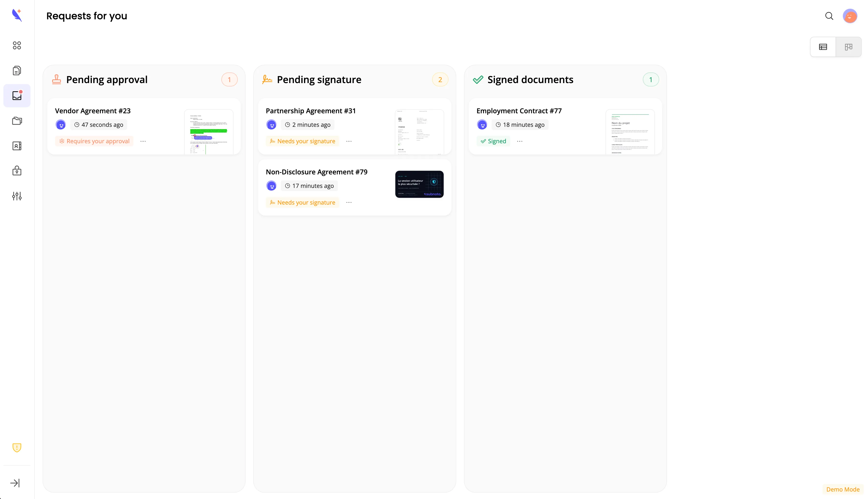The height and width of the screenshot is (499, 868).
Task: Click the Demo Mode label
Action: (x=843, y=489)
